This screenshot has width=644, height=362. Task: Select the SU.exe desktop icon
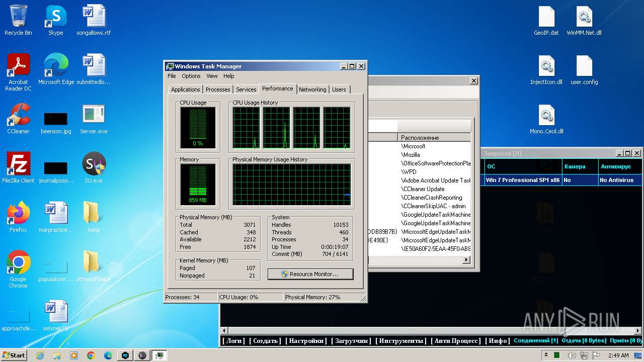(94, 168)
